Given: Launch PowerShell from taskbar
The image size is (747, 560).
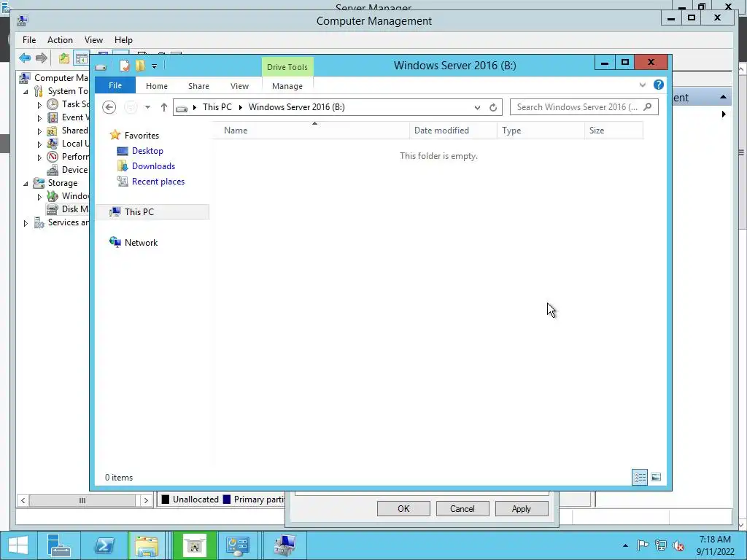Looking at the screenshot, I should (104, 545).
